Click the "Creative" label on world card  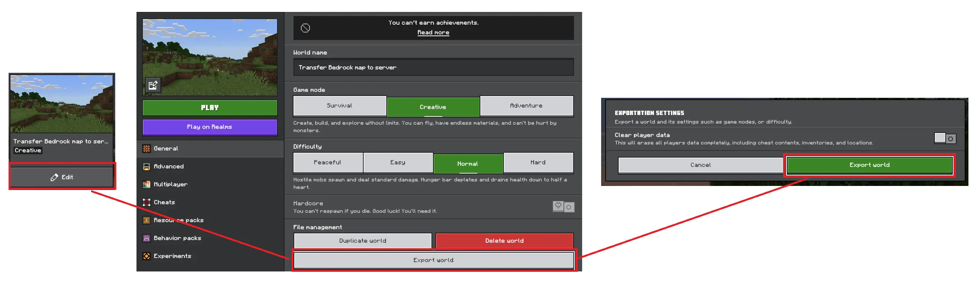[28, 150]
